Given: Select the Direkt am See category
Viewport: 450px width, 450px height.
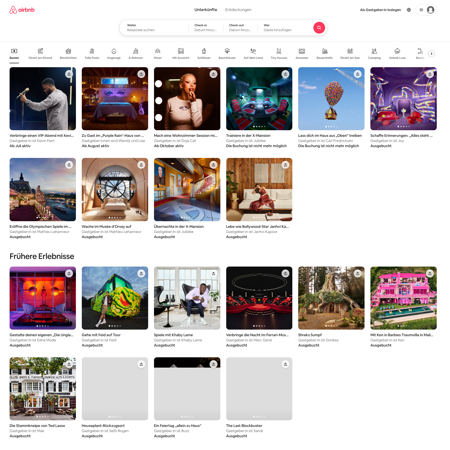Looking at the screenshot, I should [x=350, y=54].
